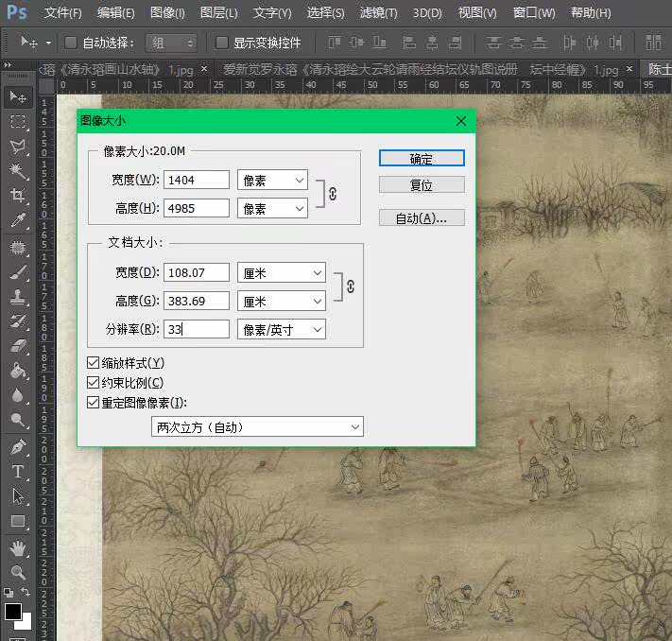
Task: Select the Polygonal Lasso tool
Action: (x=18, y=147)
